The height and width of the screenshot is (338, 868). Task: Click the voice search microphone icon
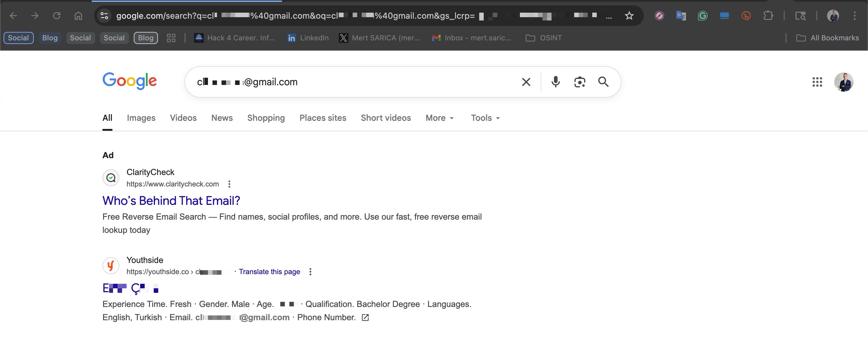click(555, 82)
